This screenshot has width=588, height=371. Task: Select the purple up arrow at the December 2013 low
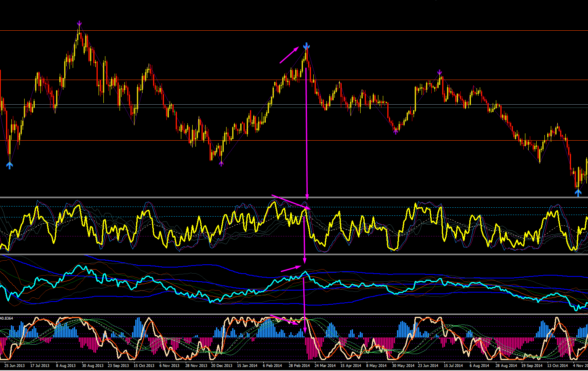221,164
